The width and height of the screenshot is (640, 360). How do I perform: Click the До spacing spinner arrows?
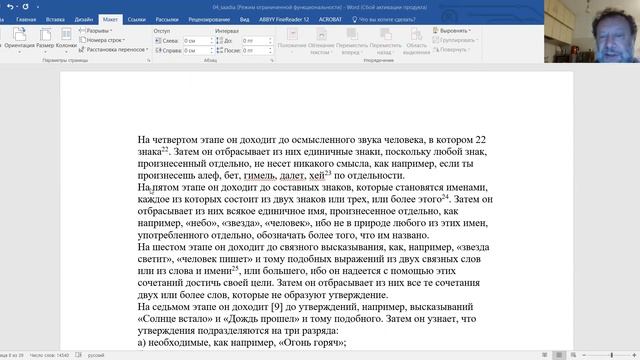click(270, 41)
